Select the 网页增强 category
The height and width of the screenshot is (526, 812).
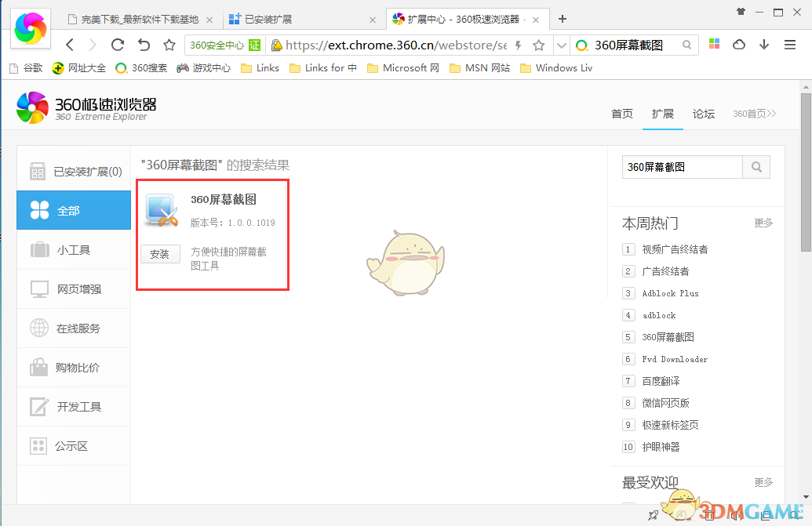pos(74,289)
